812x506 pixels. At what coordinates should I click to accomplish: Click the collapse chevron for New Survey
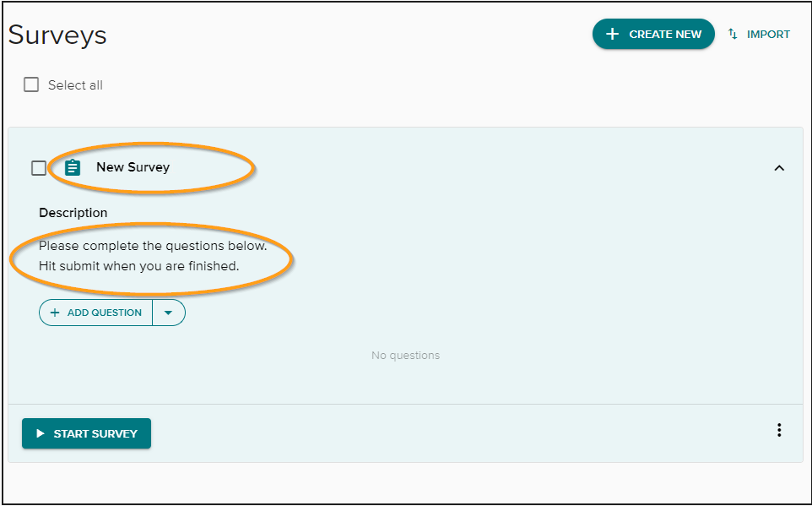tap(779, 167)
